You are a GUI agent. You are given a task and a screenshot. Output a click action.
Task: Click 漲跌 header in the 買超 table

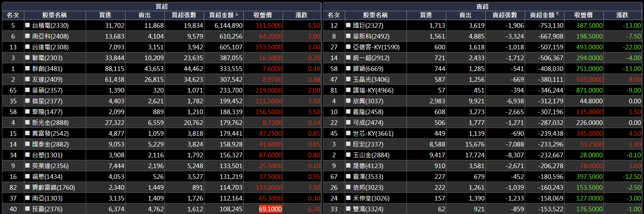tap(302, 15)
